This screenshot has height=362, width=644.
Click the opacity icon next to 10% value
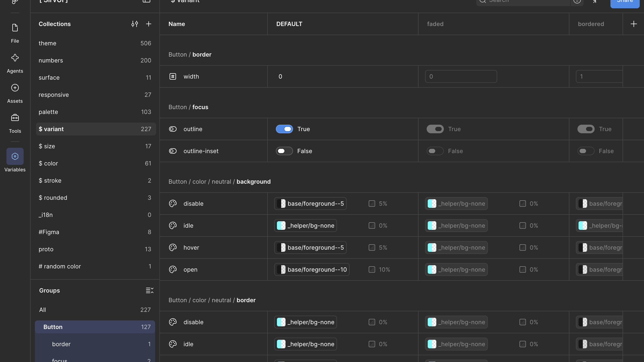(372, 269)
